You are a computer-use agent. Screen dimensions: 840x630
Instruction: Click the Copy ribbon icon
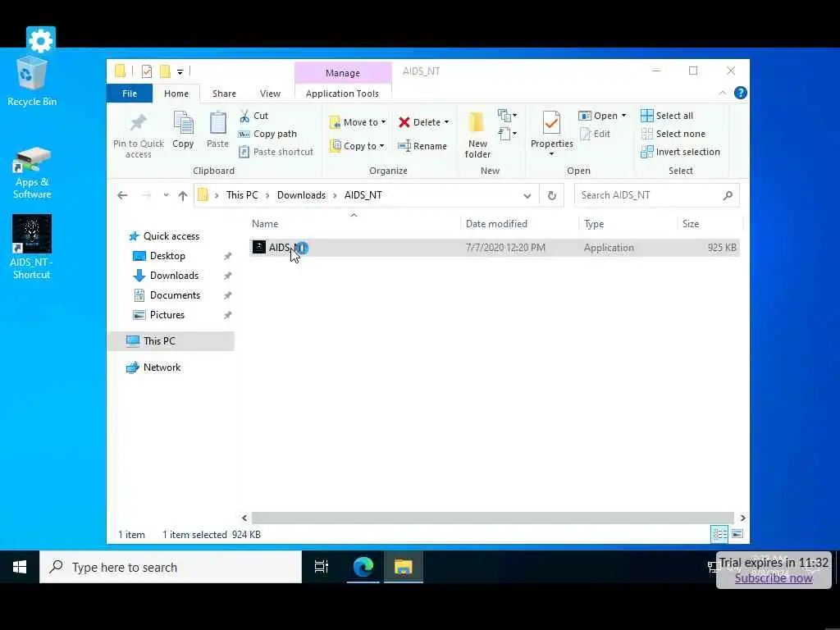pos(183,123)
